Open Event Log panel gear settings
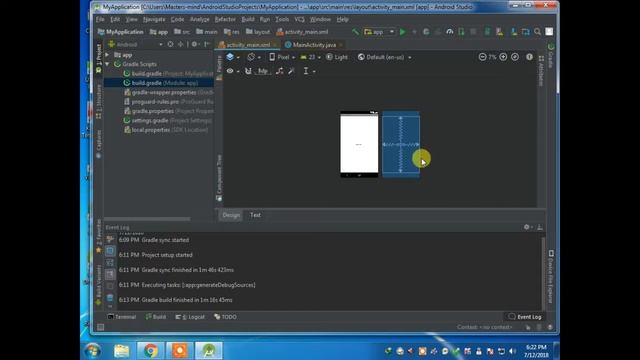 click(527, 227)
